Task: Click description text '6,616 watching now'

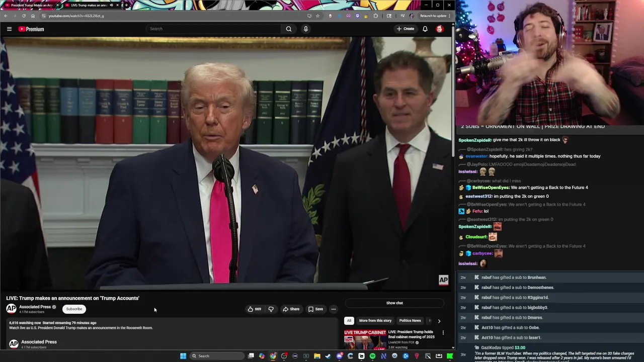Action: [25, 323]
